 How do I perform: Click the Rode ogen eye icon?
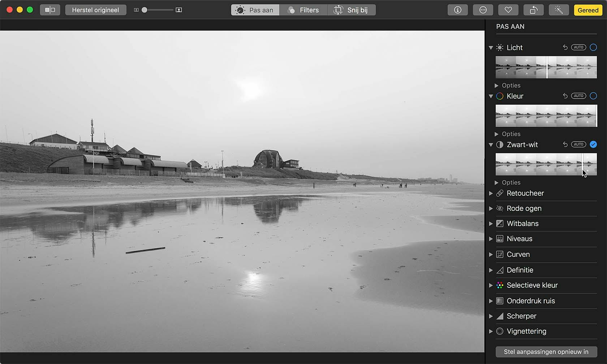point(500,208)
